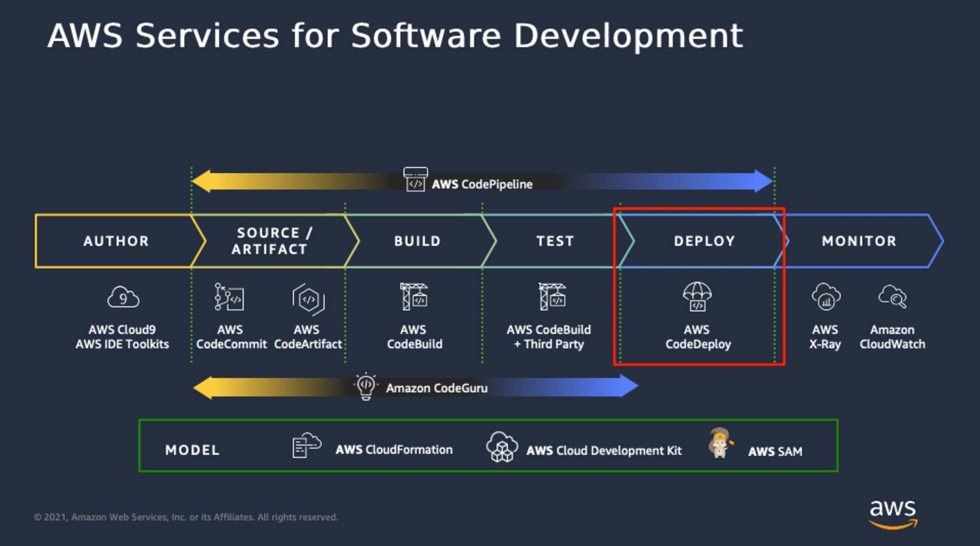Click the Amazon CloudWatch magnifier icon
This screenshot has width=980, height=546.
tap(893, 297)
